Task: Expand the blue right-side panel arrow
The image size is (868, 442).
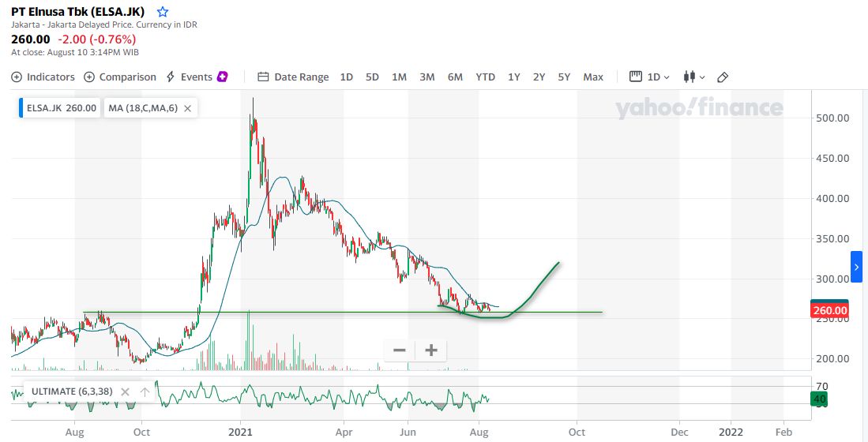Action: coord(856,267)
